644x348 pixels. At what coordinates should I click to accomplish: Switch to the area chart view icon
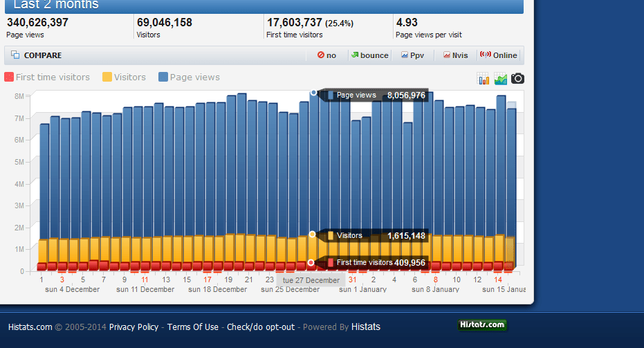click(500, 78)
